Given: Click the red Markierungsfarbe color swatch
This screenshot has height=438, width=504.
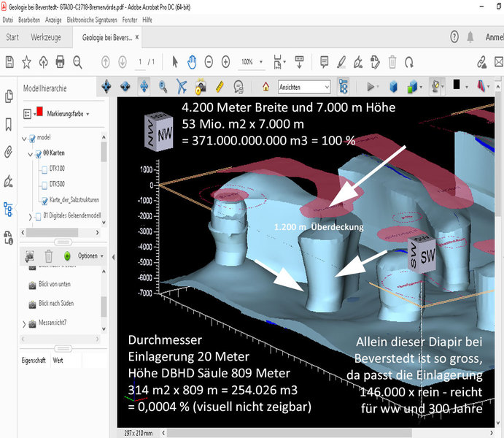Looking at the screenshot, I should (40, 110).
